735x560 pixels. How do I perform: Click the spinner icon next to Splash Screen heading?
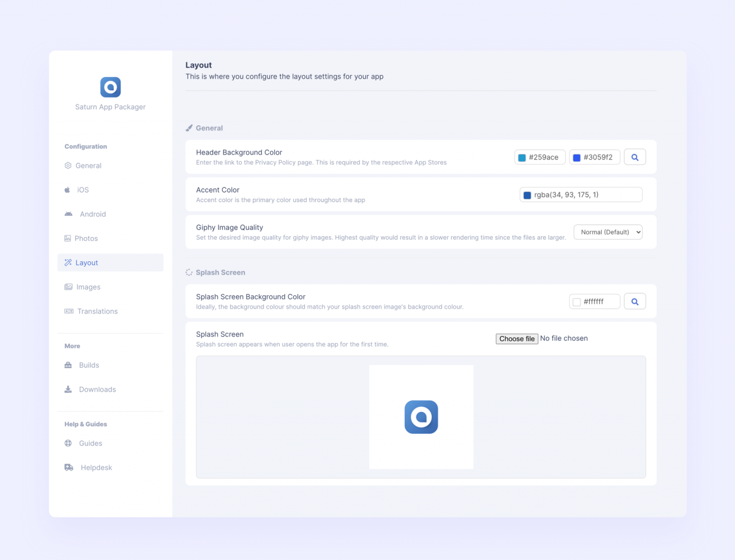pos(189,272)
